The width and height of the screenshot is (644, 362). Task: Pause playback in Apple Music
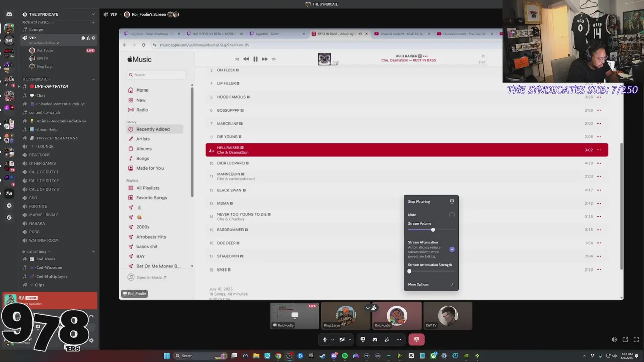(255, 59)
